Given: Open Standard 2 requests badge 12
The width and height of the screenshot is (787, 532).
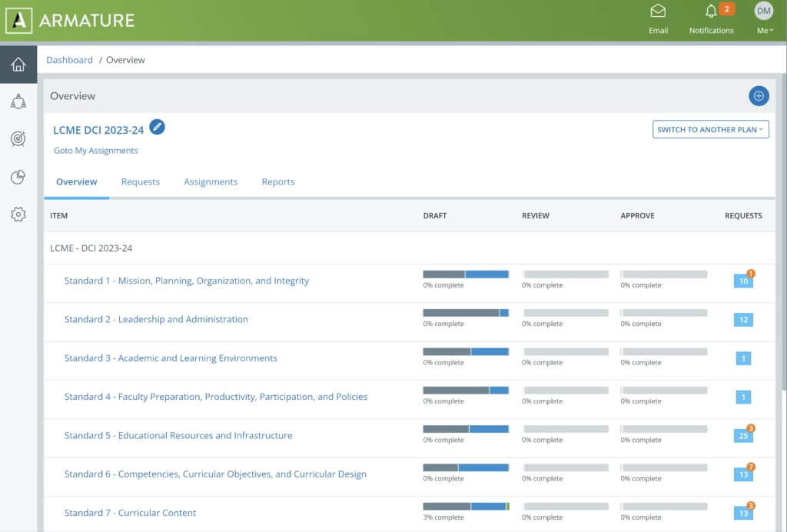Looking at the screenshot, I should (743, 320).
